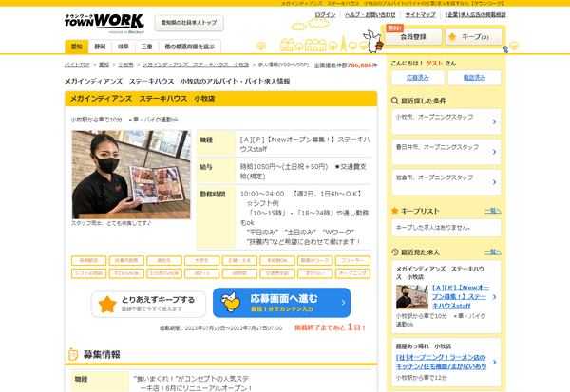Click the star icon on とりあえずキープする

click(x=107, y=304)
